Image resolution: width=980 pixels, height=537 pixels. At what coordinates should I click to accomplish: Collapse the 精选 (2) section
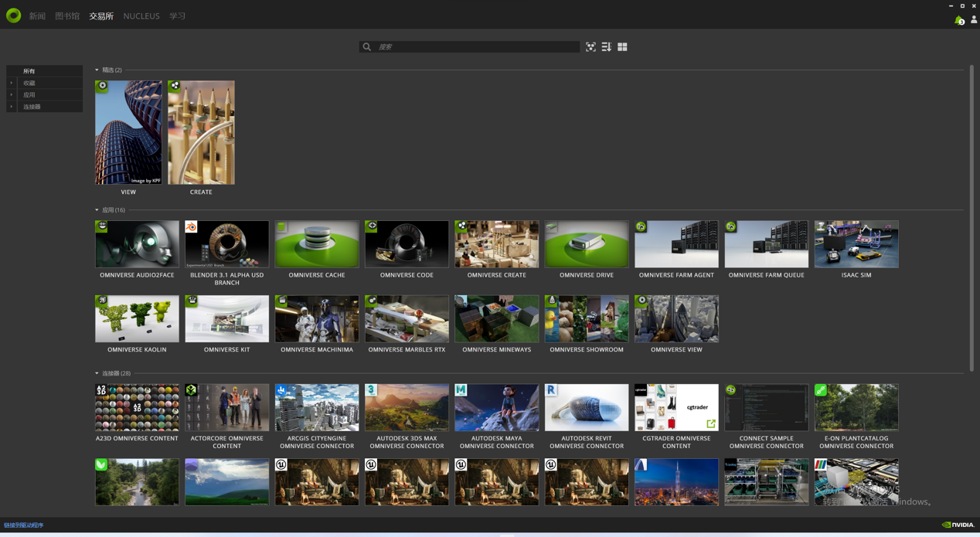pos(97,70)
